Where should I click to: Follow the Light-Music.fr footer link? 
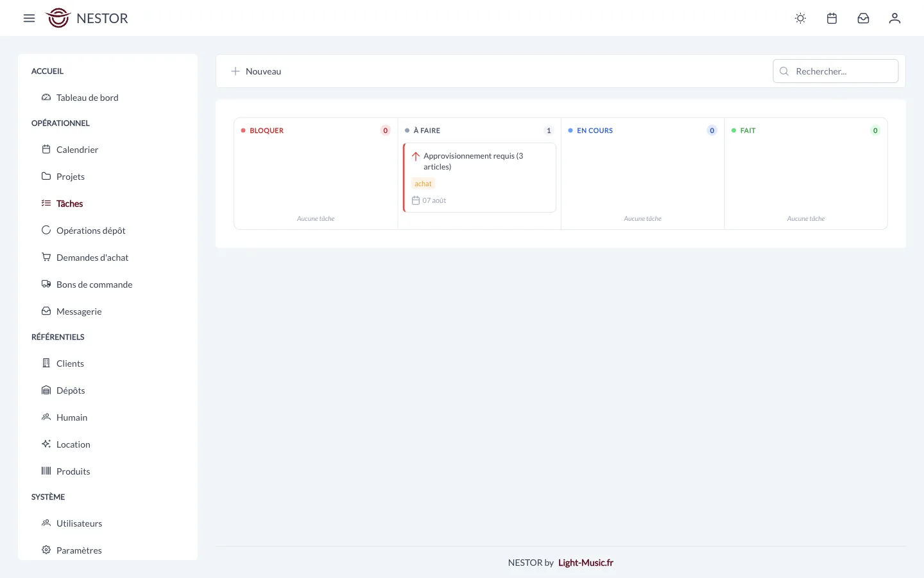[x=586, y=563]
